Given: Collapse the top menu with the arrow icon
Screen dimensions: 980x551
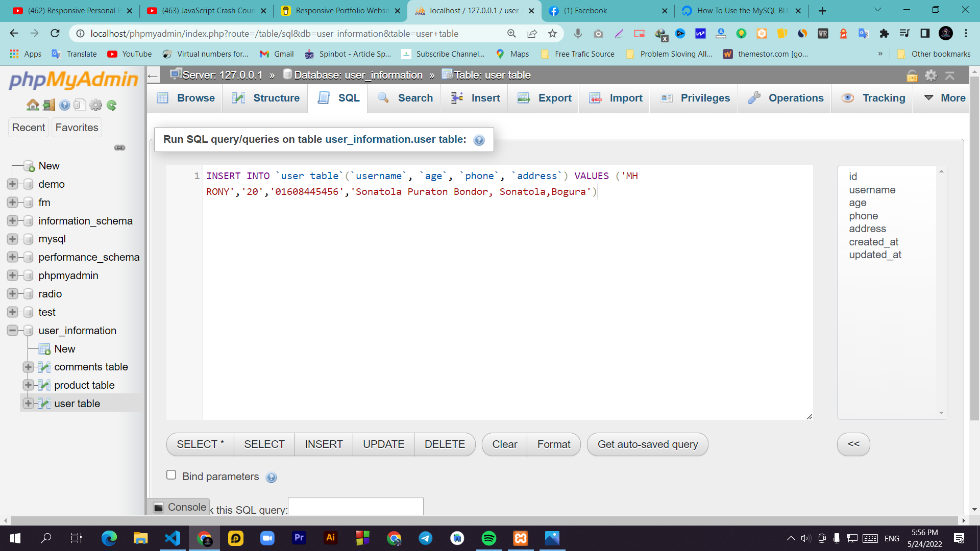Looking at the screenshot, I should click(x=950, y=76).
